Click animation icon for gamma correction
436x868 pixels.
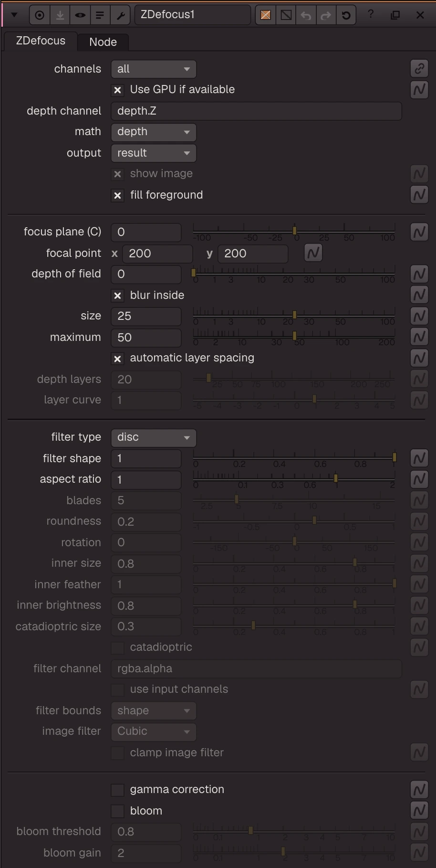[x=419, y=790]
